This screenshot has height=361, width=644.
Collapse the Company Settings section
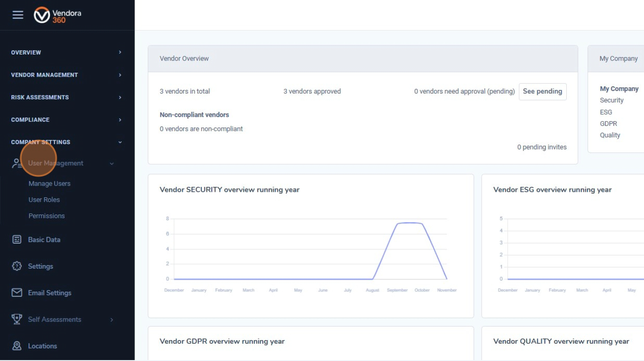click(x=120, y=142)
